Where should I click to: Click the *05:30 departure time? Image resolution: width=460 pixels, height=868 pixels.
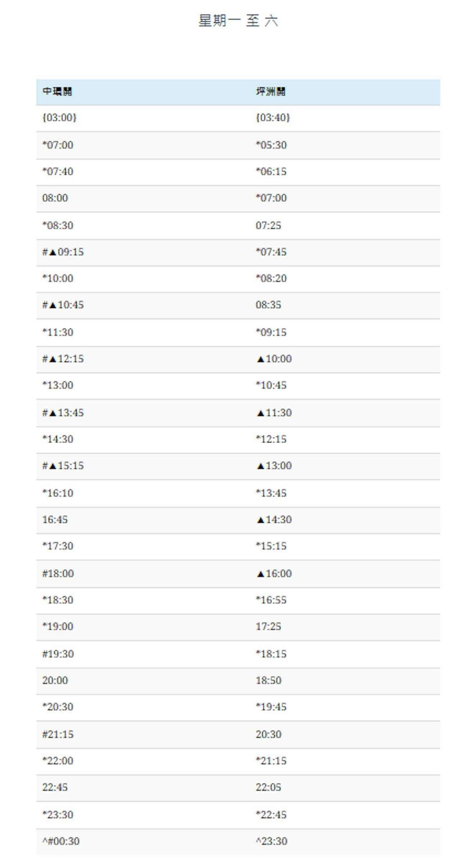[x=271, y=145]
